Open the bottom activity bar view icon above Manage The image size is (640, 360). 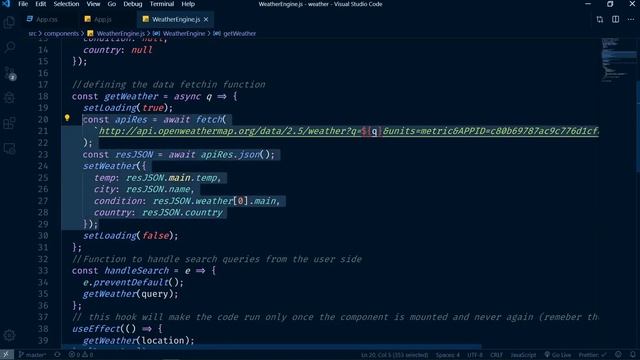tap(9, 148)
